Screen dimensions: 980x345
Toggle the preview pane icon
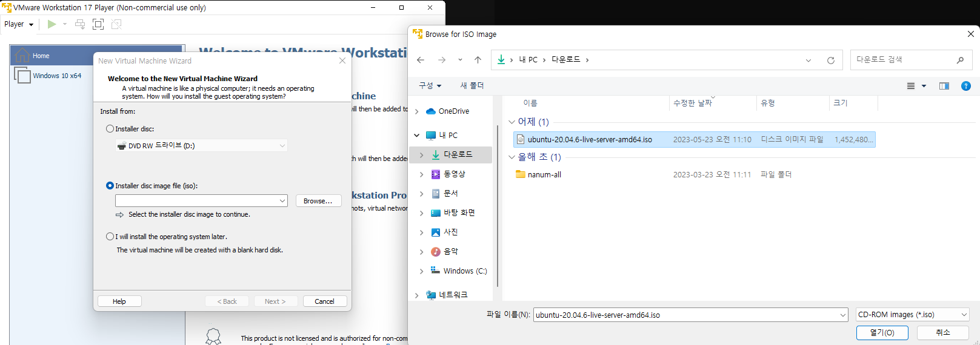944,86
